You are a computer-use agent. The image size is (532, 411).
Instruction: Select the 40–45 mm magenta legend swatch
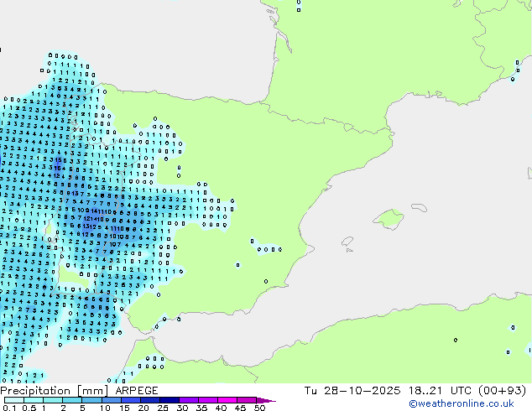coord(230,400)
